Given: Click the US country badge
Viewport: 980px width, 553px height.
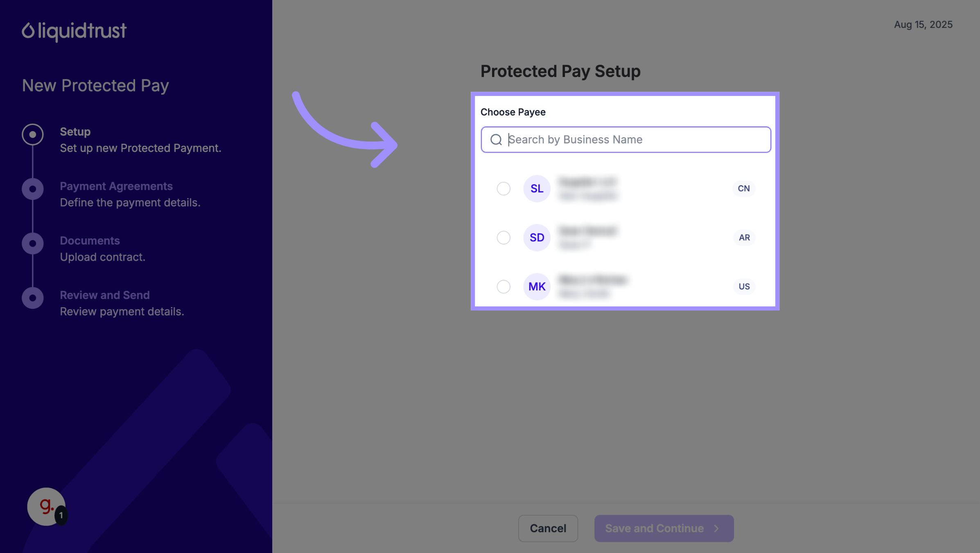Looking at the screenshot, I should [x=744, y=286].
